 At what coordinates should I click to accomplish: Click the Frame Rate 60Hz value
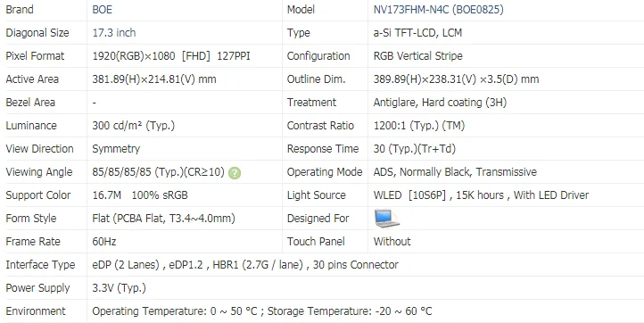click(x=103, y=242)
